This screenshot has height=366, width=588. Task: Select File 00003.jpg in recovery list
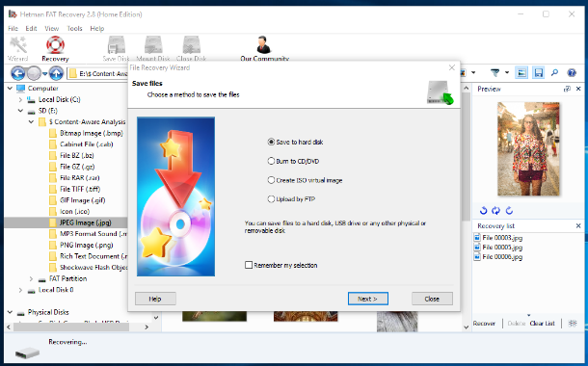[x=498, y=238]
